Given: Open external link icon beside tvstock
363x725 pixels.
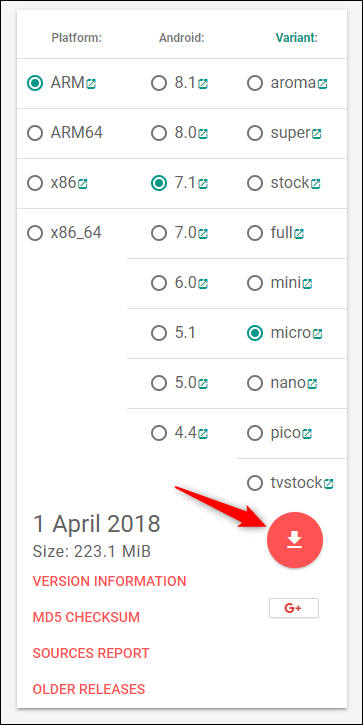Looking at the screenshot, I should coord(328,484).
